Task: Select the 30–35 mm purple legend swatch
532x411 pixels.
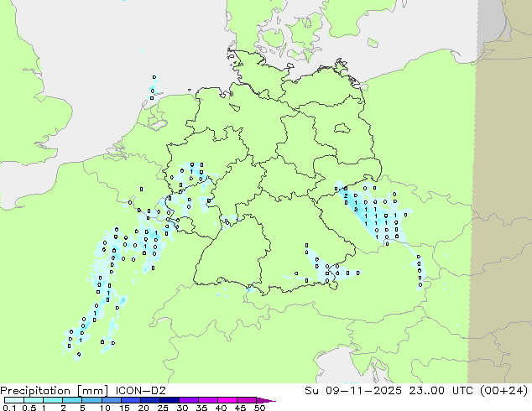Action: 188,400
